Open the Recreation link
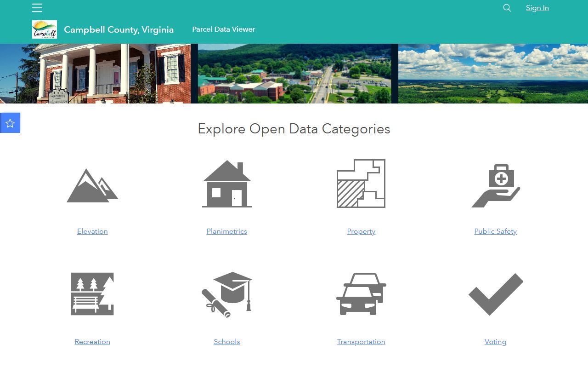The image size is (588, 368). (92, 342)
